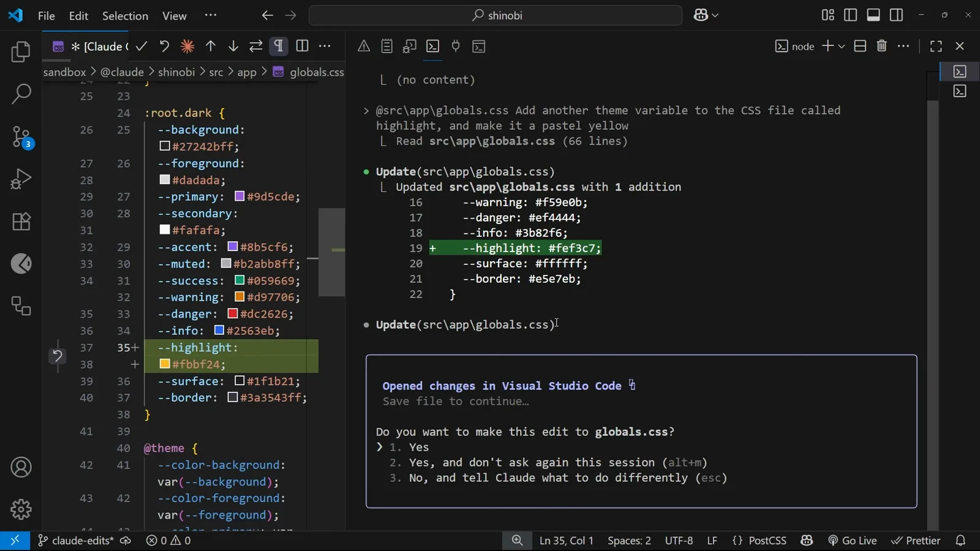Open the File menu
980x551 pixels.
click(x=47, y=16)
